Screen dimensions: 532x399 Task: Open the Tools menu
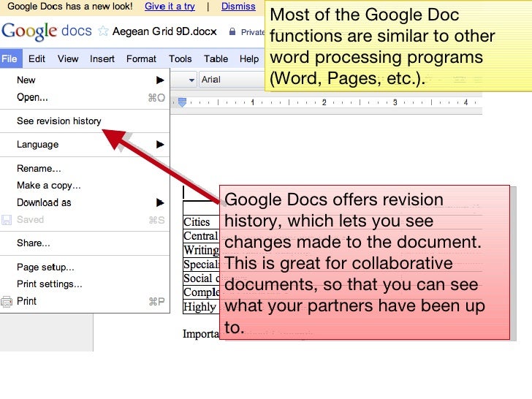pos(180,58)
